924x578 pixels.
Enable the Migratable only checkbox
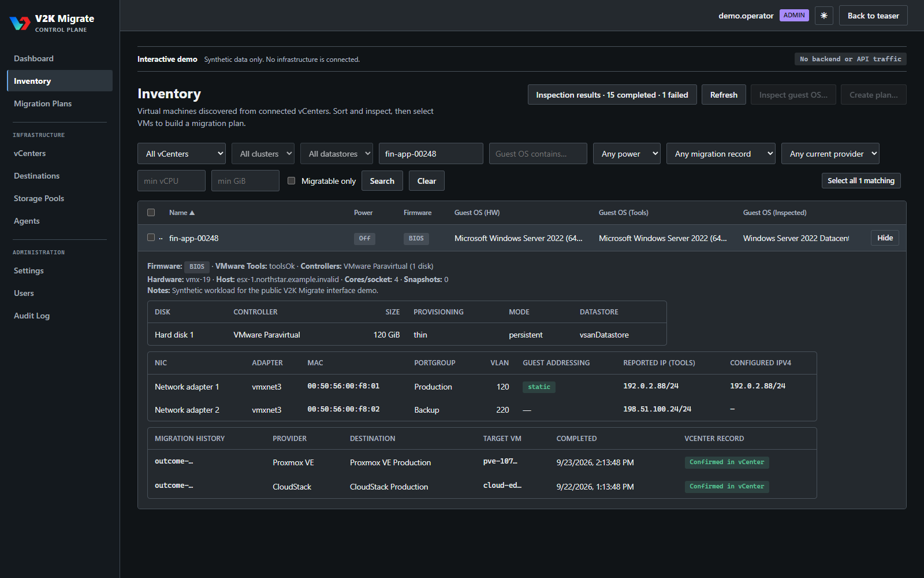pyautogui.click(x=292, y=180)
